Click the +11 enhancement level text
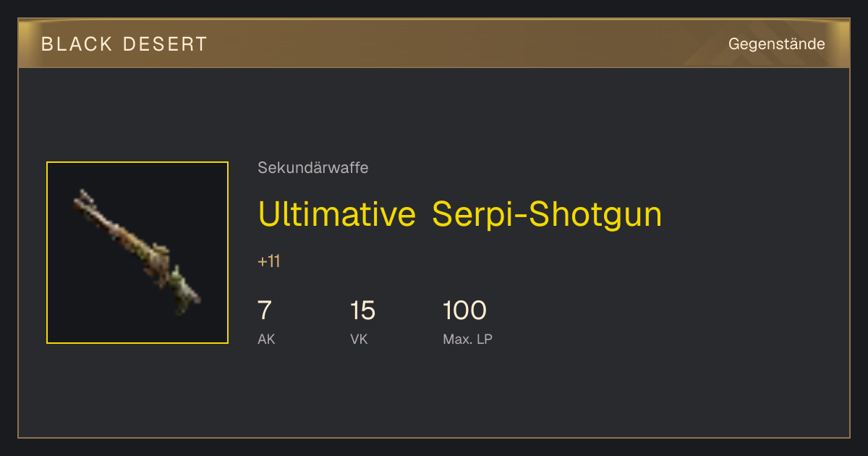 click(268, 261)
